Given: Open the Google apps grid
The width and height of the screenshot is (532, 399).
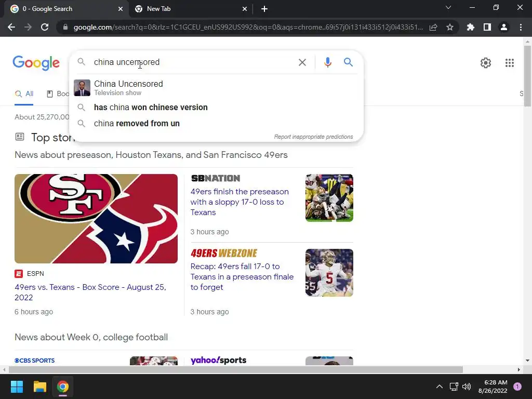Looking at the screenshot, I should 510,63.
